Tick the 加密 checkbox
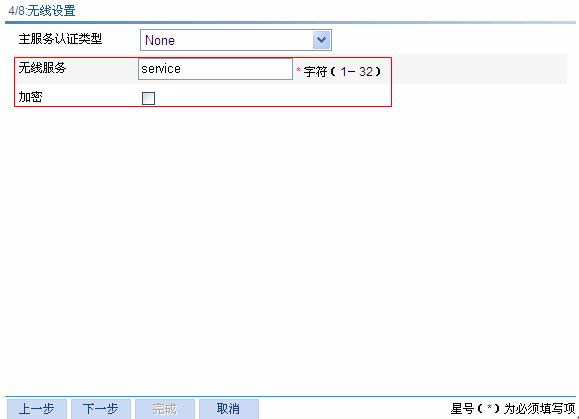 click(x=148, y=98)
